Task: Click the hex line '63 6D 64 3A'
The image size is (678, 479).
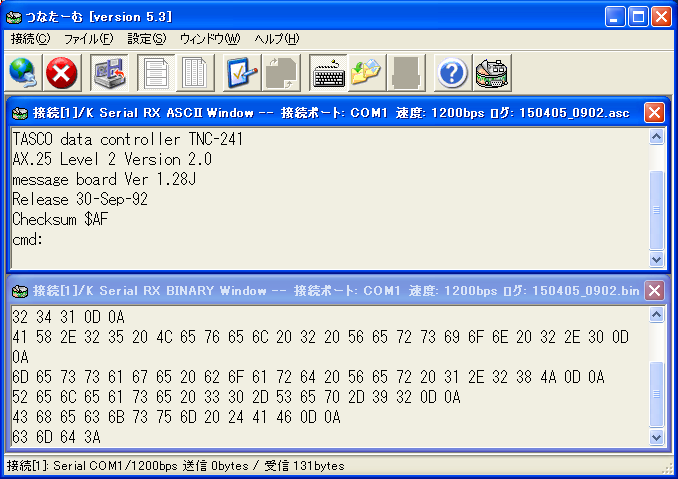Action: pos(56,437)
